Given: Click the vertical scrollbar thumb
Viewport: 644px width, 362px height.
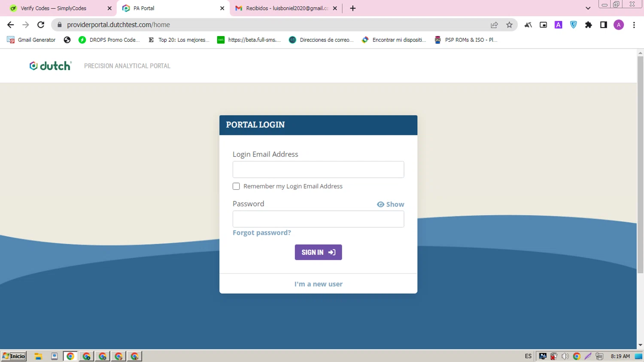Looking at the screenshot, I should (x=640, y=164).
